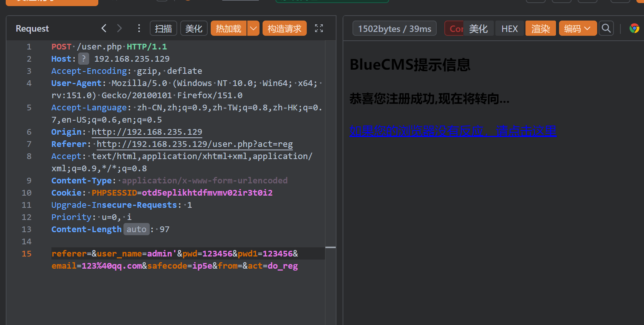
Task: Click the 扫描 button
Action: click(x=163, y=28)
